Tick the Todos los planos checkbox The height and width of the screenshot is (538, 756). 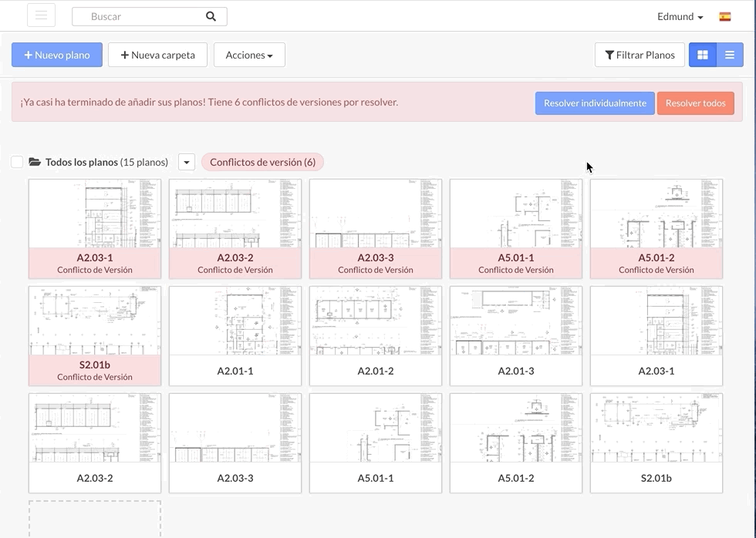[17, 162]
